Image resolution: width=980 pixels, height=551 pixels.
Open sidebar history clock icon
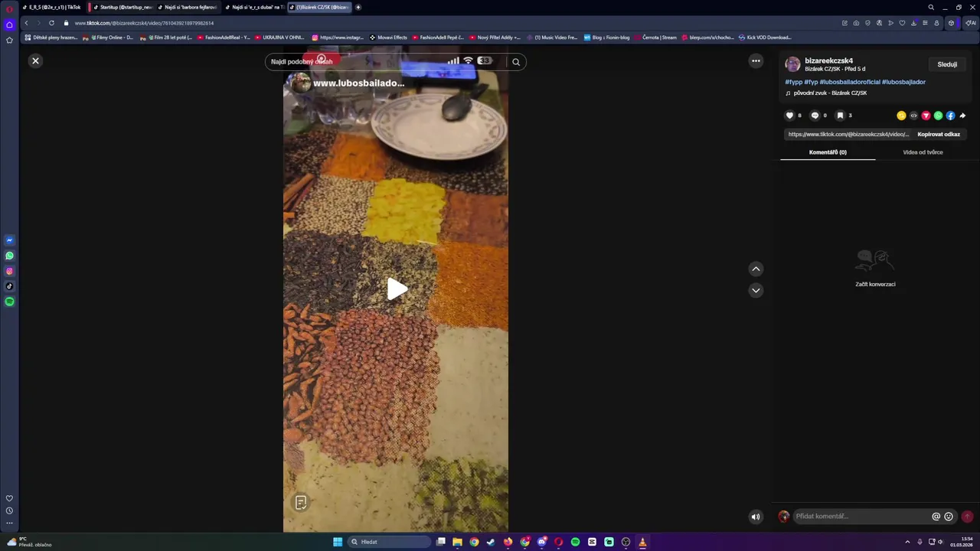click(9, 510)
